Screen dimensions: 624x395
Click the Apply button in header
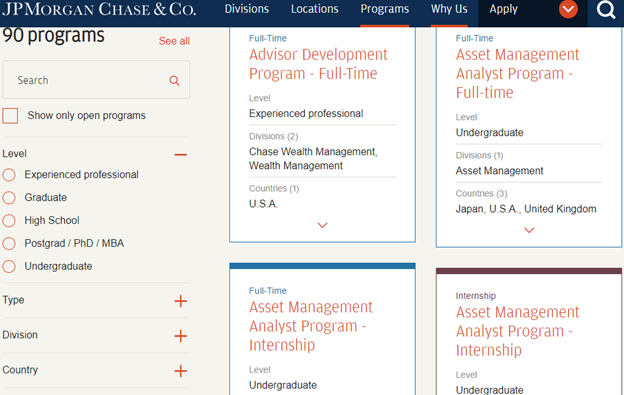tap(503, 9)
